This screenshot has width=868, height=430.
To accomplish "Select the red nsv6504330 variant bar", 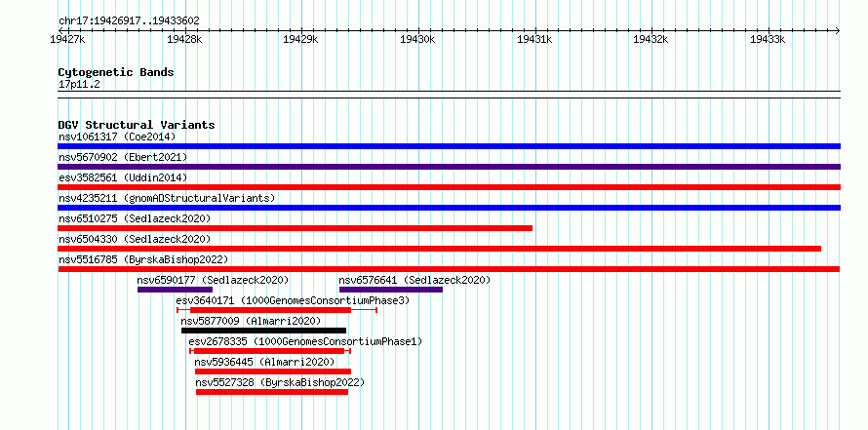I will [440, 249].
